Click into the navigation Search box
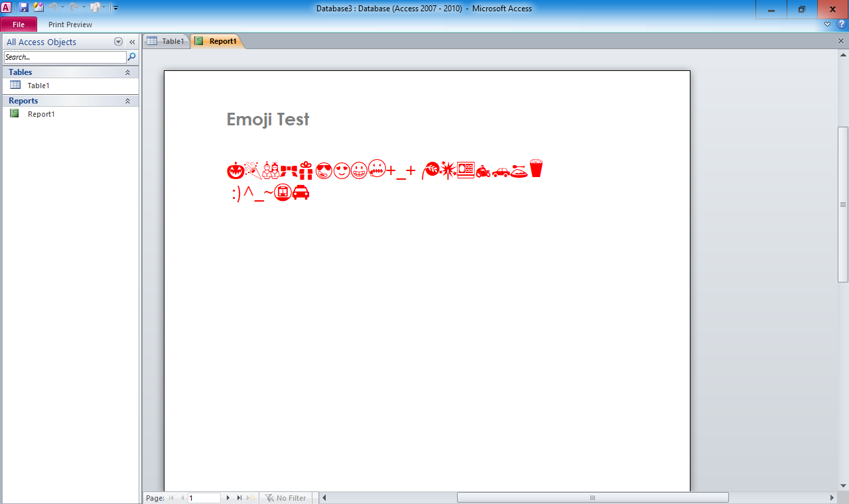 (x=65, y=57)
